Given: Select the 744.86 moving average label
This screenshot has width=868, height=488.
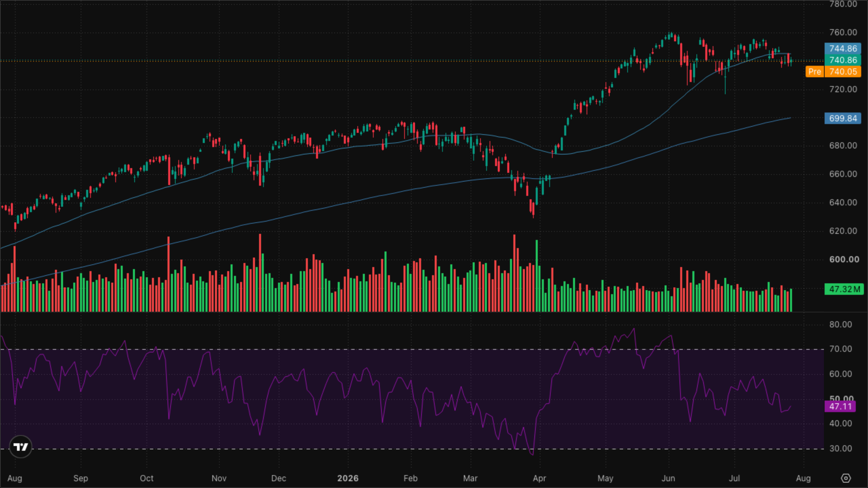Looking at the screenshot, I should (x=843, y=48).
